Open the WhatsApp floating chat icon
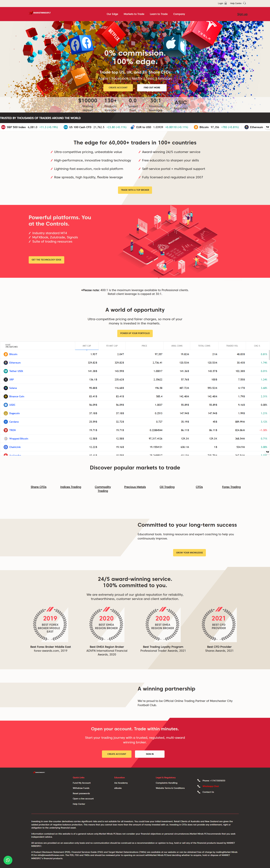270x868 pixels. tap(8, 860)
